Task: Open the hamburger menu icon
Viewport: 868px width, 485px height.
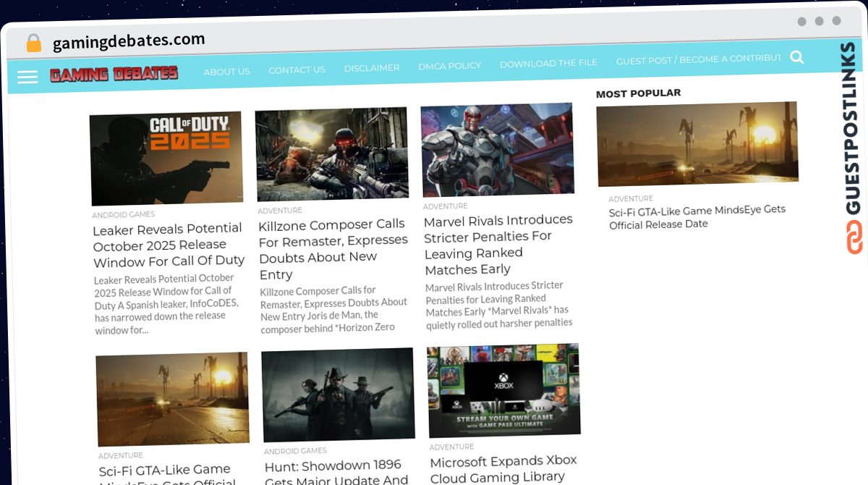Action: pos(27,77)
